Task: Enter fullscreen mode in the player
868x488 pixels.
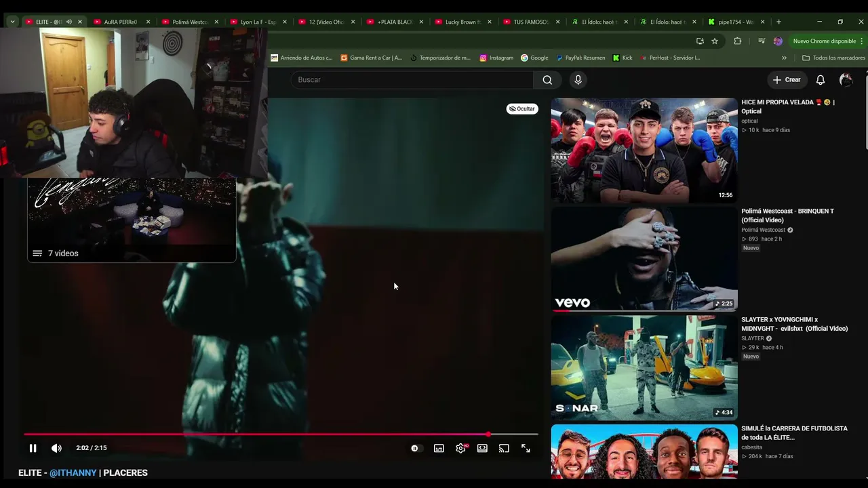Action: (x=526, y=448)
